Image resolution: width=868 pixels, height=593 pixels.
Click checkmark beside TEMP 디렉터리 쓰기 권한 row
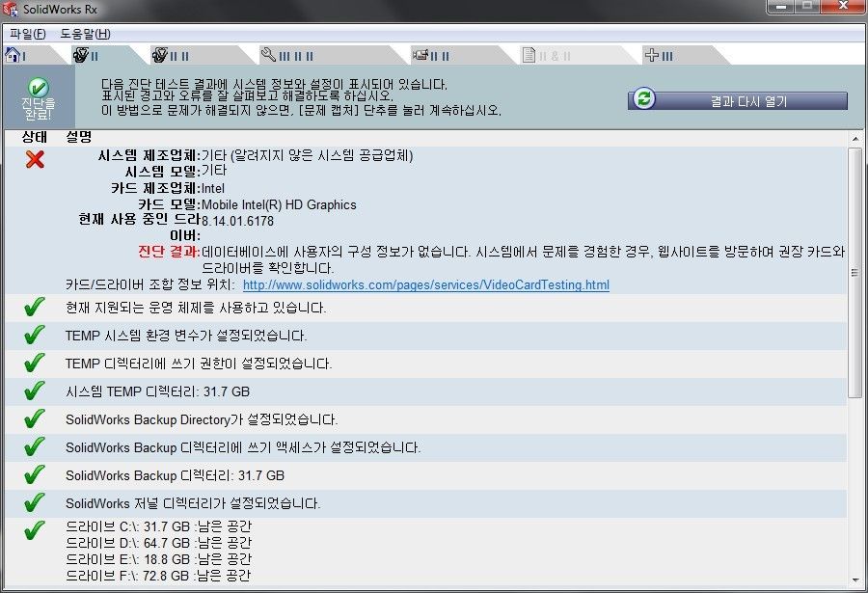(x=35, y=363)
